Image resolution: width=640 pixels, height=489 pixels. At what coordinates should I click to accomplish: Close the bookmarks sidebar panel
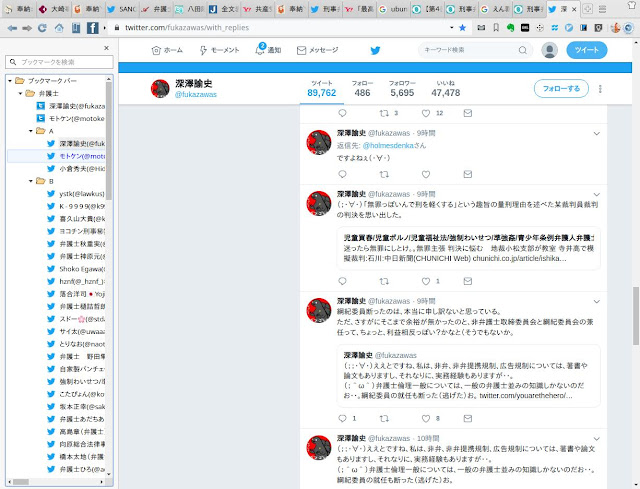point(107,48)
